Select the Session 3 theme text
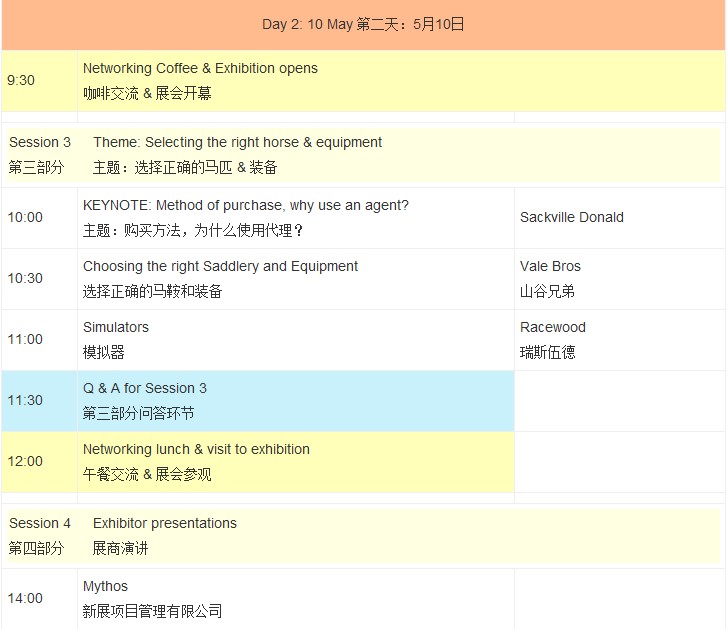 [x=237, y=143]
